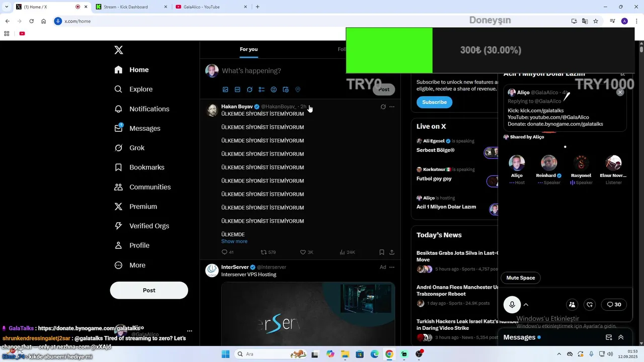Toggle the Space microphone button
This screenshot has height=362, width=644.
[x=512, y=304]
